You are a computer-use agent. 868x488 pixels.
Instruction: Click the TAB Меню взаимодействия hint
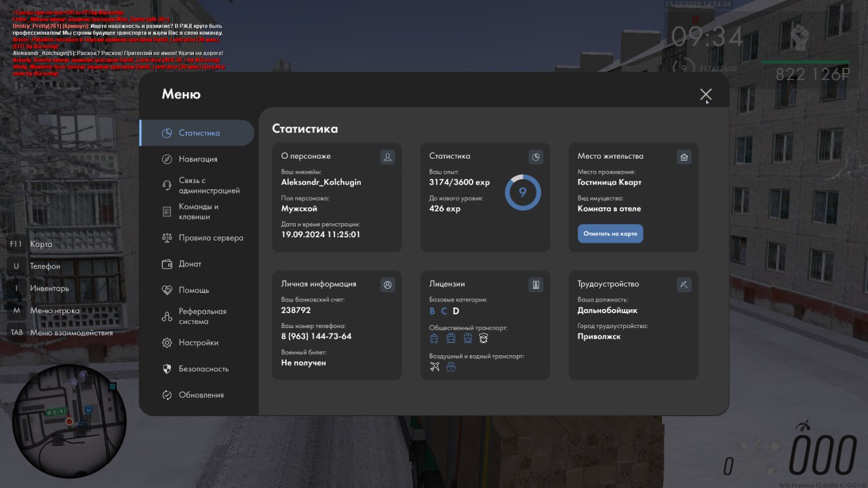(60, 333)
